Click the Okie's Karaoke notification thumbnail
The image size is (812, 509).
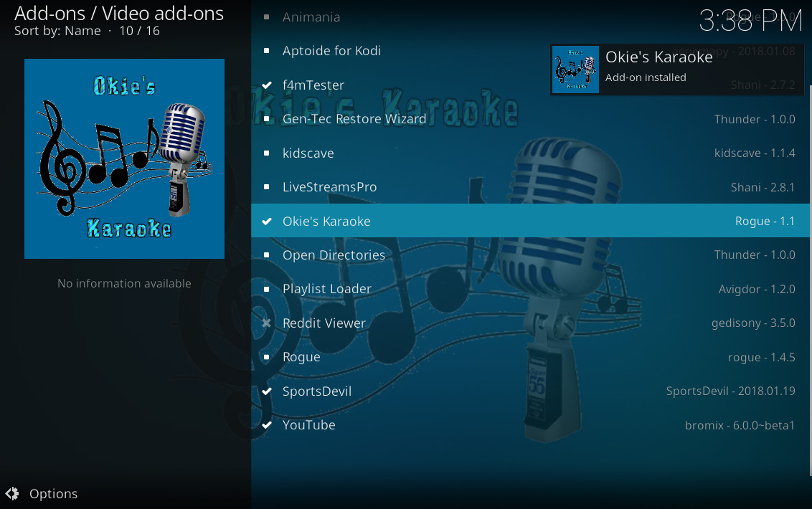[575, 70]
